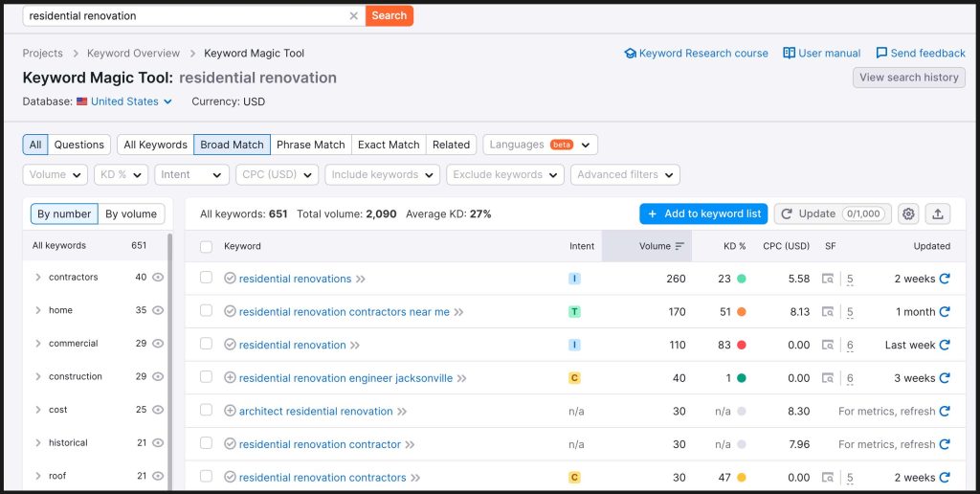
Task: Click the User manual book icon
Action: coord(789,54)
